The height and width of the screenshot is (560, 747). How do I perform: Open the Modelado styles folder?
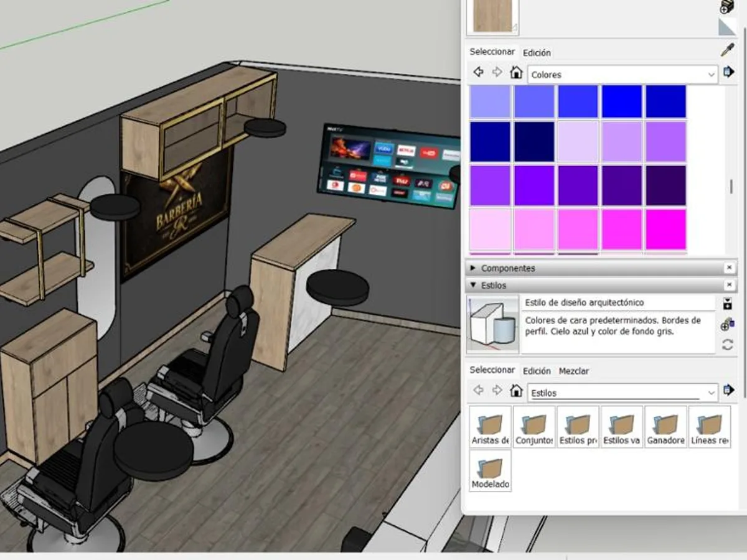(x=491, y=471)
